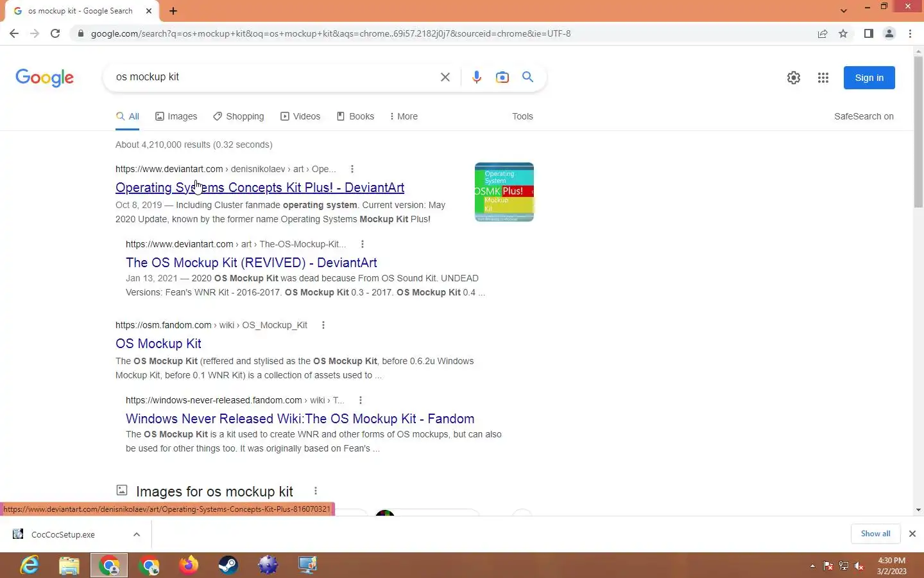Open the Chrome profile avatar icon
Image resolution: width=924 pixels, height=578 pixels.
pos(889,33)
